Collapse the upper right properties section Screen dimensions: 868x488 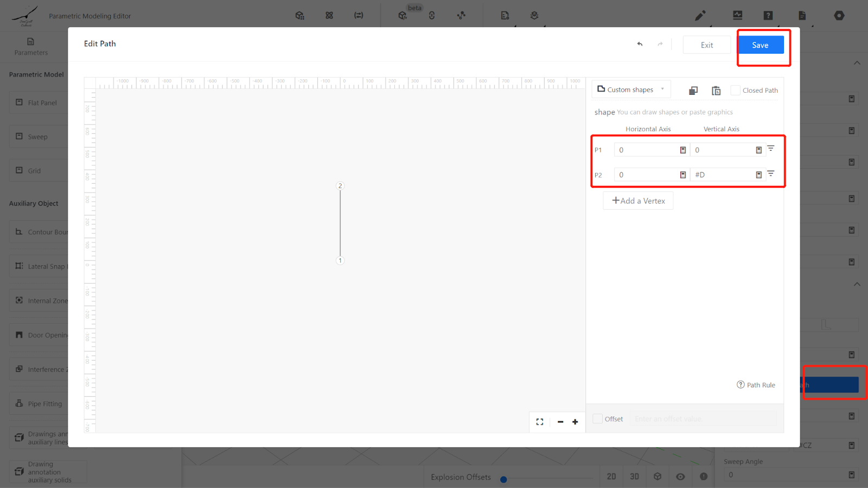(857, 63)
